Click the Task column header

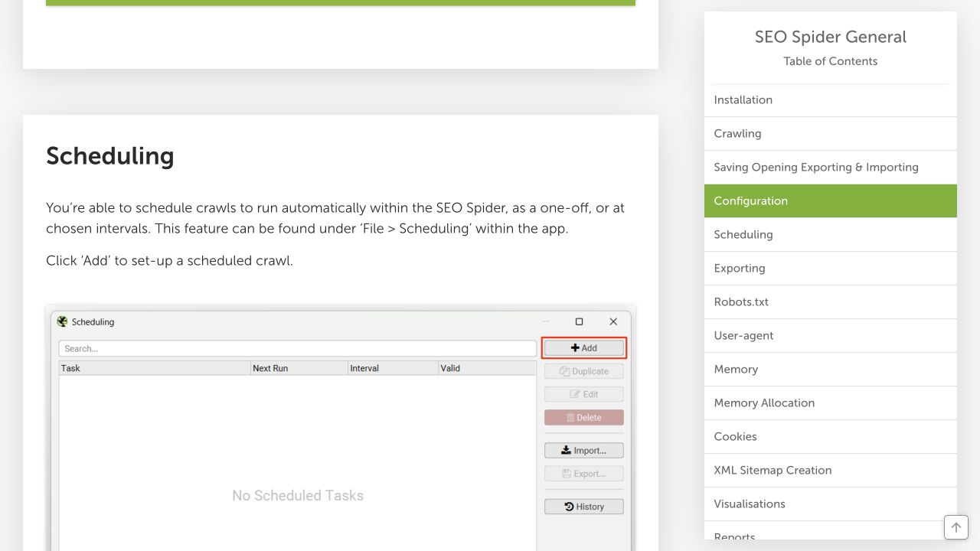155,368
